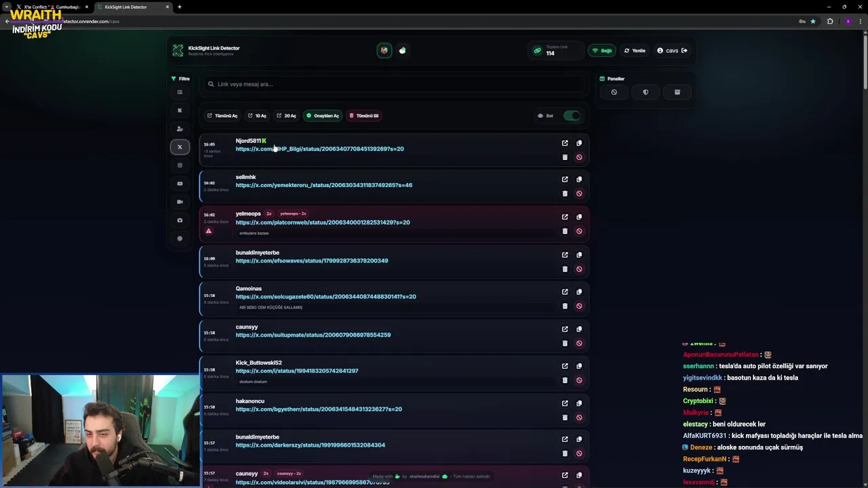Viewport: 868px width, 488px height.
Task: Click the Filtre header label
Action: (x=180, y=79)
